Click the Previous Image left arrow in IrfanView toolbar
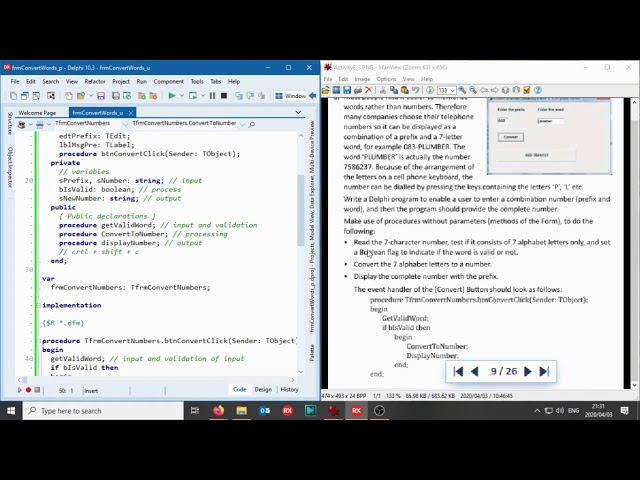 tap(484, 90)
